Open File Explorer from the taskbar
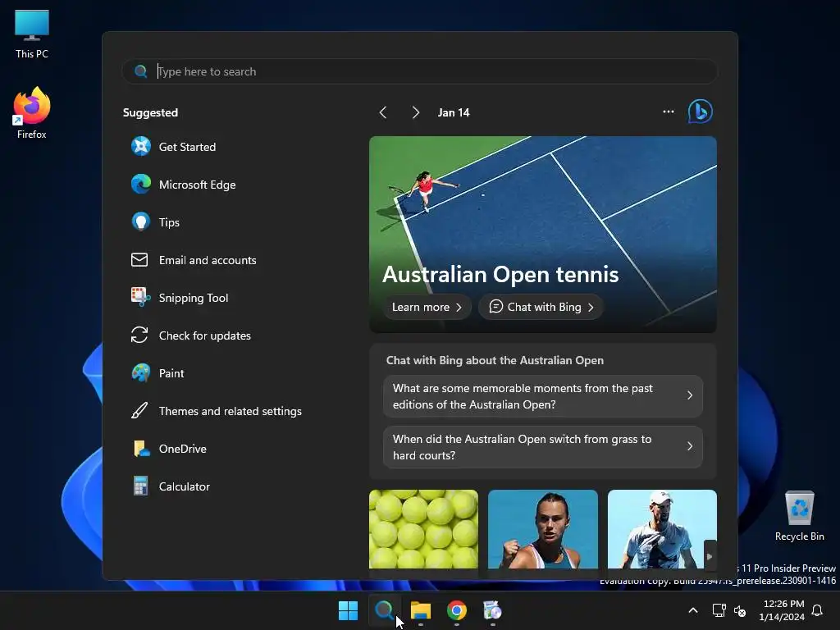 click(421, 610)
